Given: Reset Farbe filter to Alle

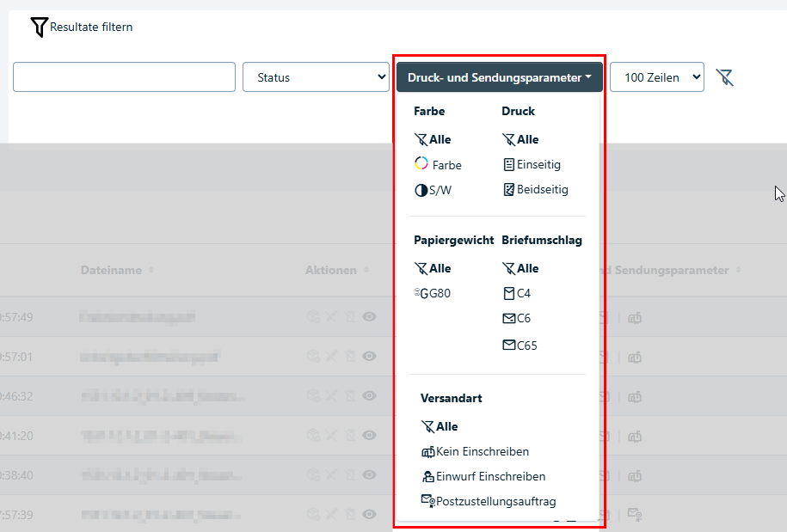Looking at the screenshot, I should tap(433, 139).
